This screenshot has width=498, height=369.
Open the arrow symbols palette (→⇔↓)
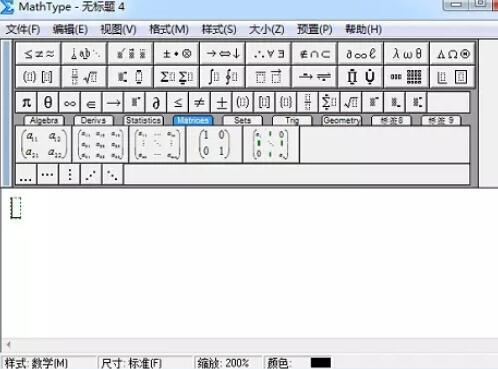click(x=222, y=53)
